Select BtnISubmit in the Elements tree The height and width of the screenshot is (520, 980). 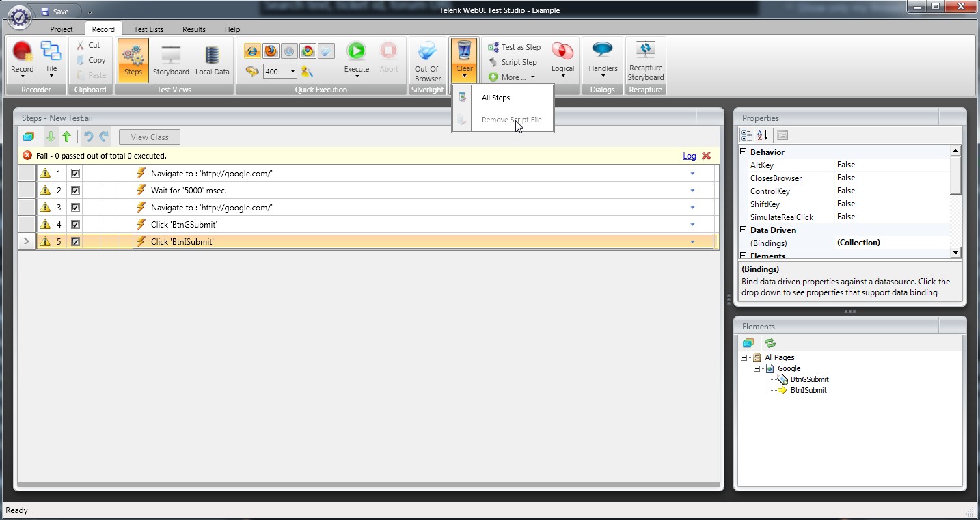click(x=808, y=390)
